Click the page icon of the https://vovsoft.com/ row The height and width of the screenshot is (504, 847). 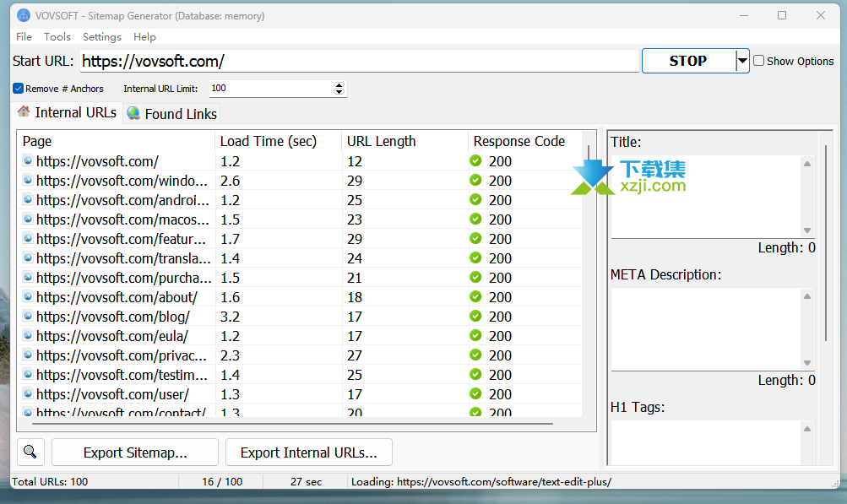(x=28, y=160)
